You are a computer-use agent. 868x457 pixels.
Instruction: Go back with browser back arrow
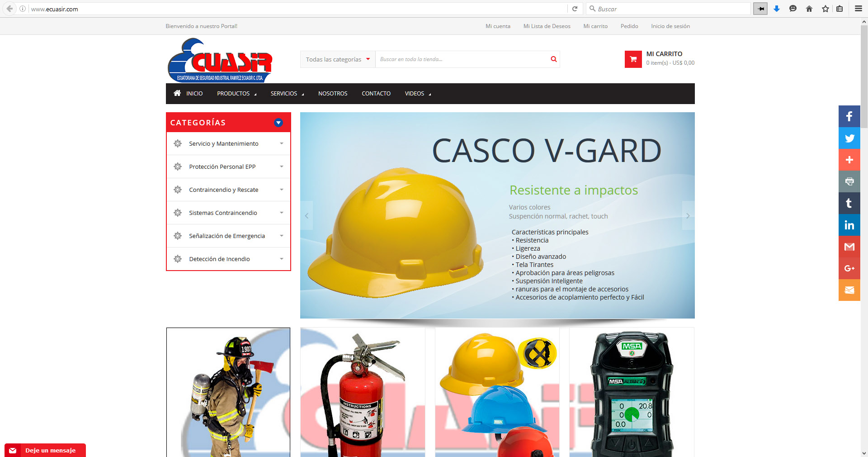click(9, 9)
